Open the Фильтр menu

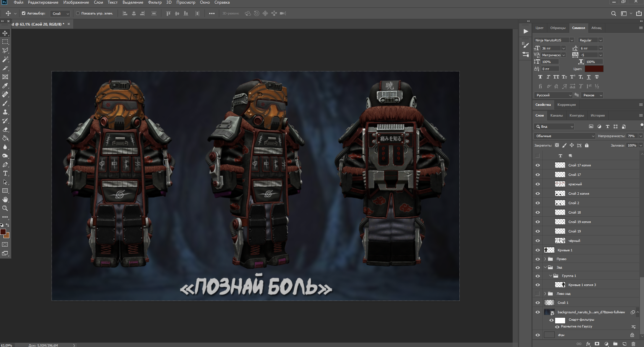coord(155,2)
